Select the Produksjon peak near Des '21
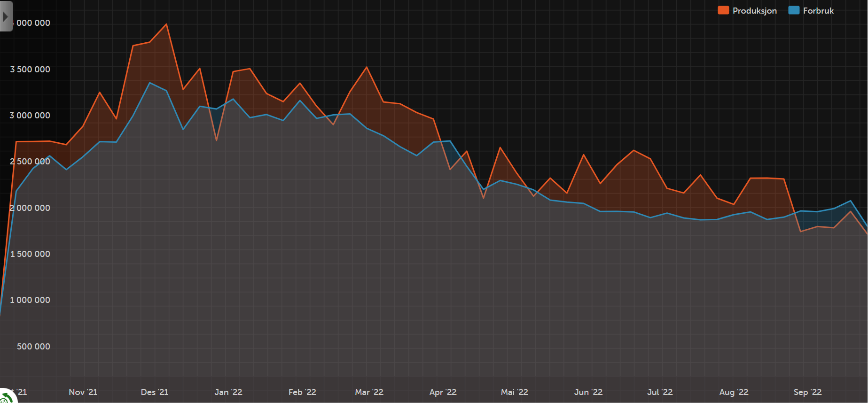 tap(166, 24)
